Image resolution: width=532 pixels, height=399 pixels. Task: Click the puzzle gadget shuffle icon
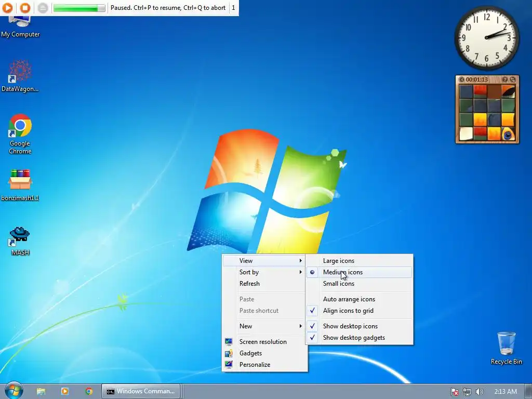513,79
